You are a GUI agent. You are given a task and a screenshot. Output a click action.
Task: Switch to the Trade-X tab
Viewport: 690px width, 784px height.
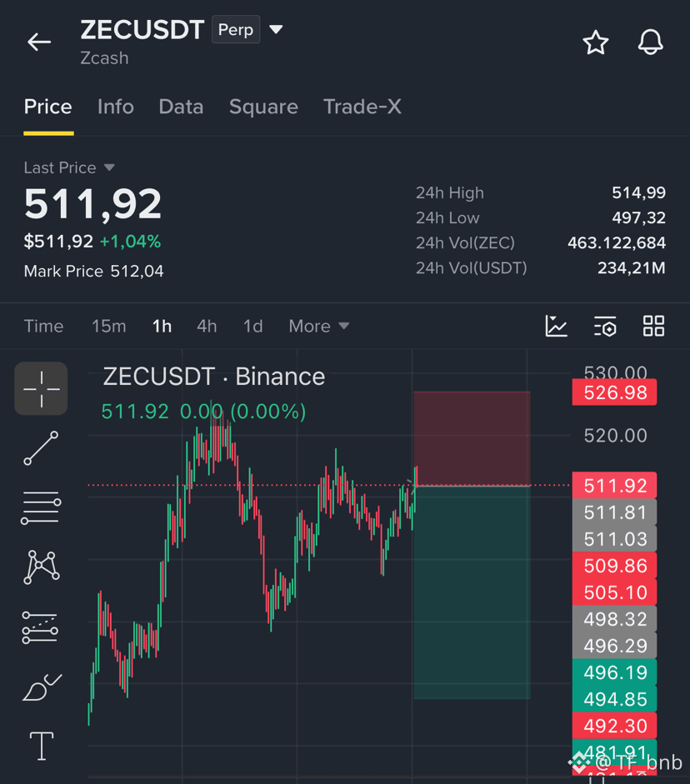pos(362,107)
